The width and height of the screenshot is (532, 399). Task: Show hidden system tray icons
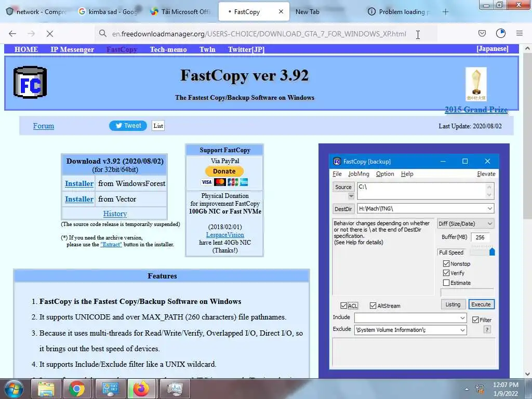467,389
